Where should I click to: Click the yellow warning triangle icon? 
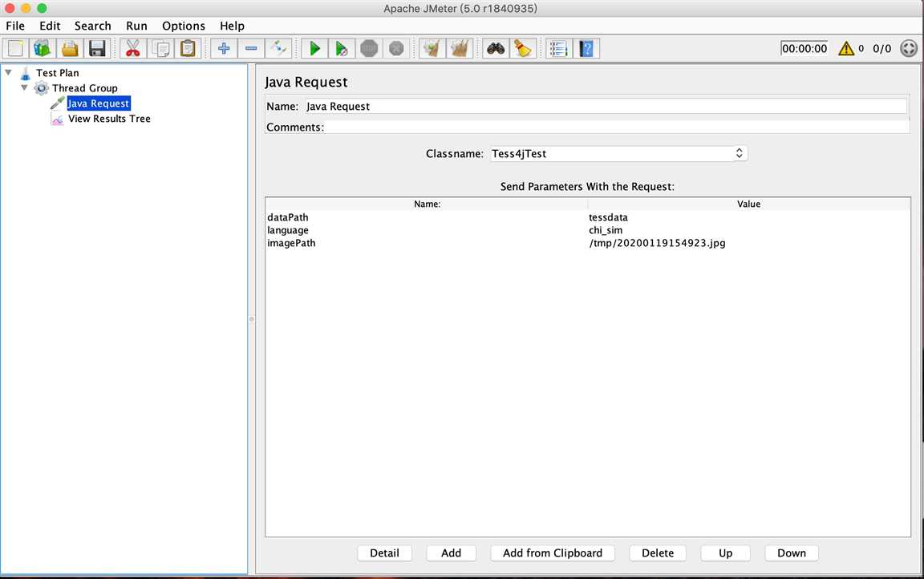point(846,48)
